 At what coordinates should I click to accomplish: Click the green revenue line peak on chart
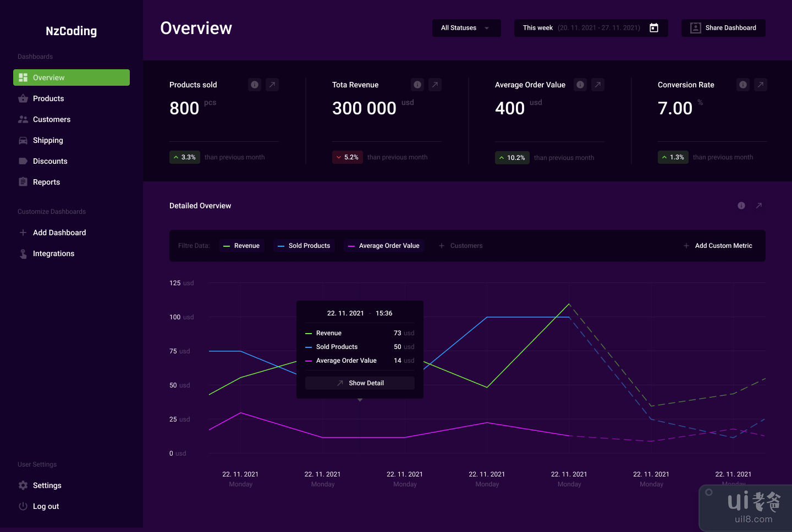tap(569, 304)
